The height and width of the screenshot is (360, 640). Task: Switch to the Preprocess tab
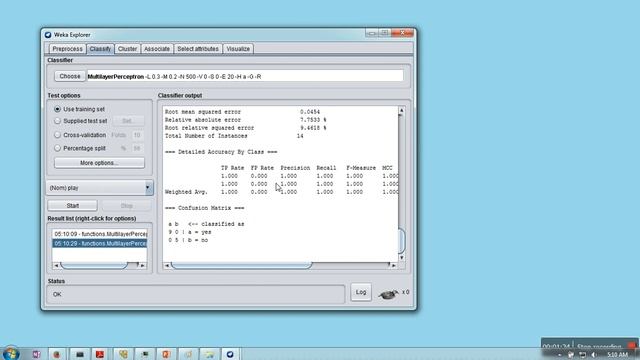tap(67, 49)
